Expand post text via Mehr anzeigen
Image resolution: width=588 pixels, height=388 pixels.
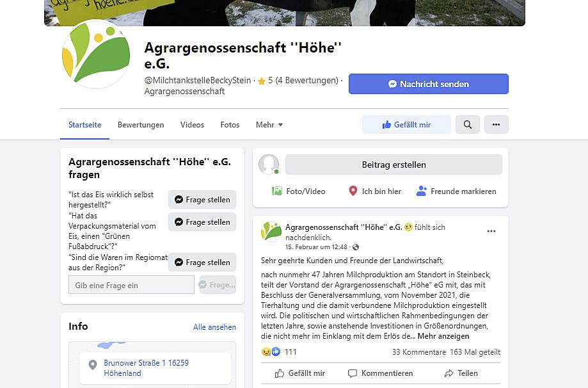tap(443, 336)
